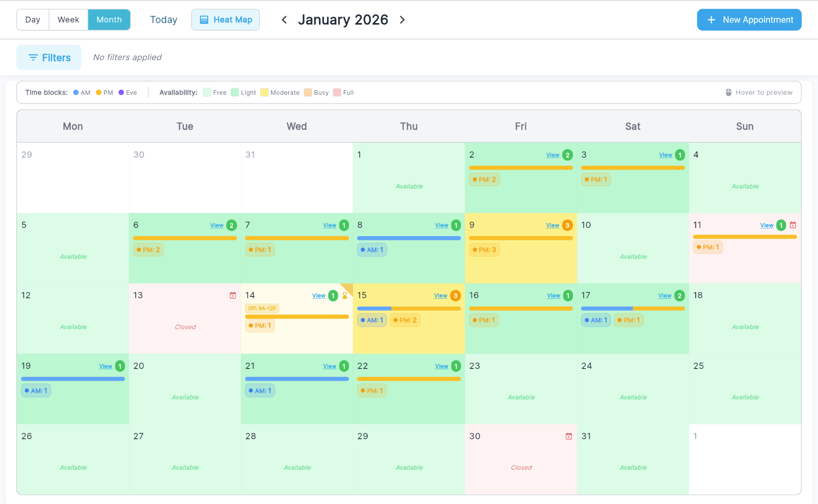The height and width of the screenshot is (504, 818).
Task: Click the PM: 3 chip on January 9
Action: pos(484,250)
